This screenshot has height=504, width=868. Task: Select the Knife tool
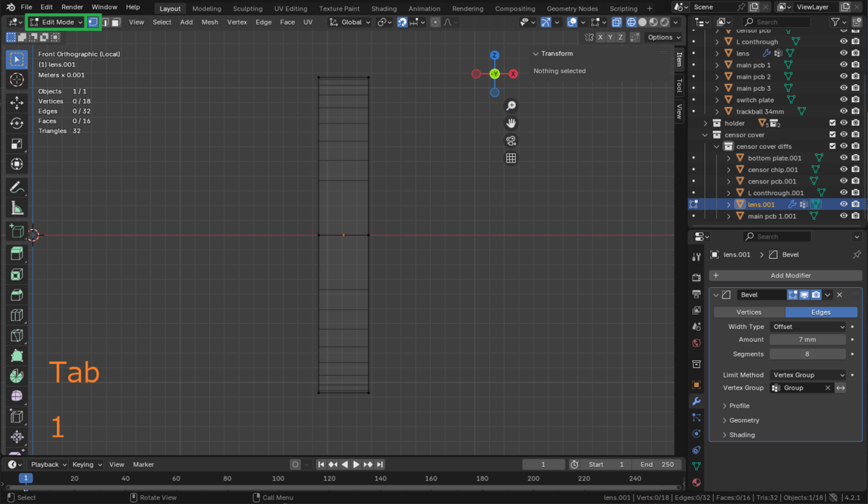[17, 336]
